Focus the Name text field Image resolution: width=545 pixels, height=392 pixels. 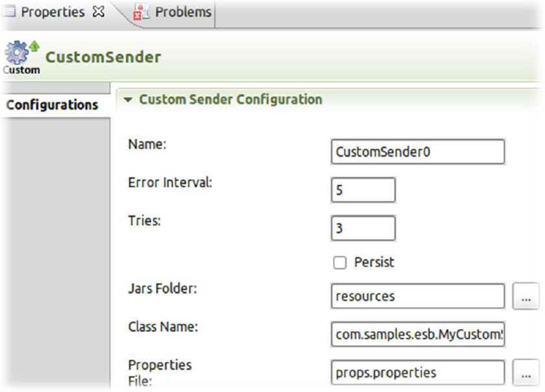tap(417, 153)
